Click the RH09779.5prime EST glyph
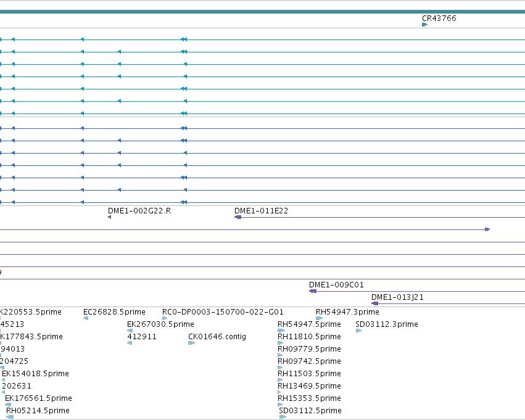This screenshot has height=420, width=525. point(281,355)
